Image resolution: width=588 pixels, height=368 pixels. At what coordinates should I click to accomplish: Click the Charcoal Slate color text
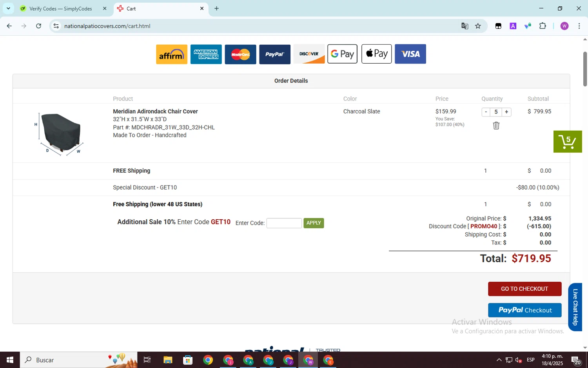361,111
